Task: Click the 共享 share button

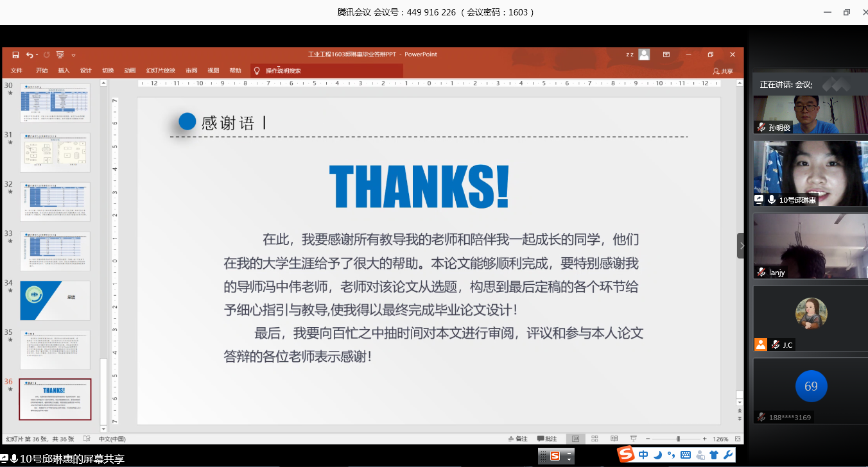Action: pos(723,71)
